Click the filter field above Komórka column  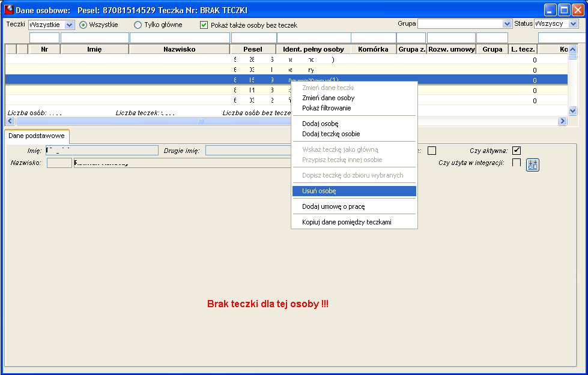click(374, 38)
